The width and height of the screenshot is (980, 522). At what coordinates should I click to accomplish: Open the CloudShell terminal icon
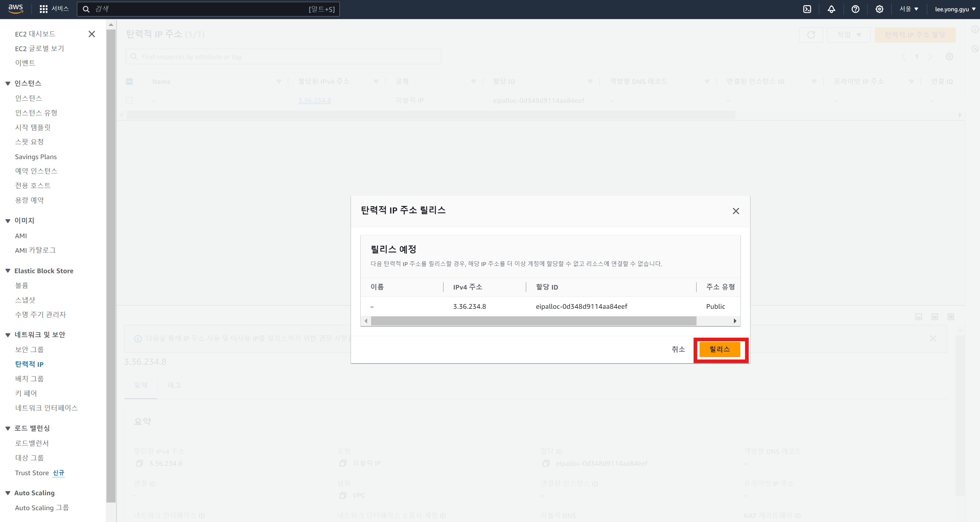(x=807, y=9)
